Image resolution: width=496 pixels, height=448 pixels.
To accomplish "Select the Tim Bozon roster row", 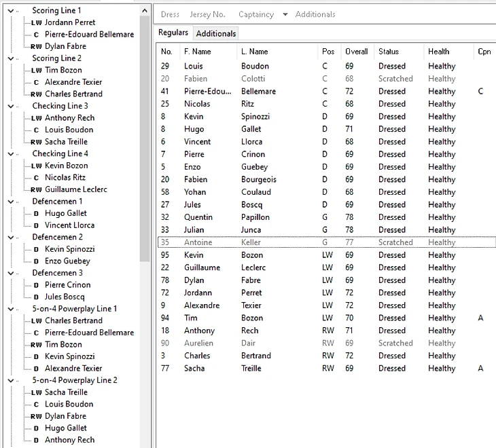I will point(326,318).
